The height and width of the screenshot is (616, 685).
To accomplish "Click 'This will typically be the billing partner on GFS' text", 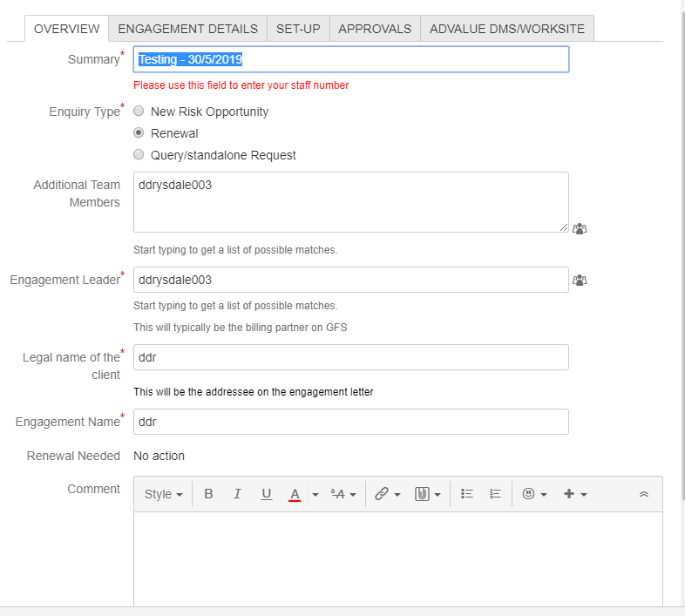I will pyautogui.click(x=241, y=328).
